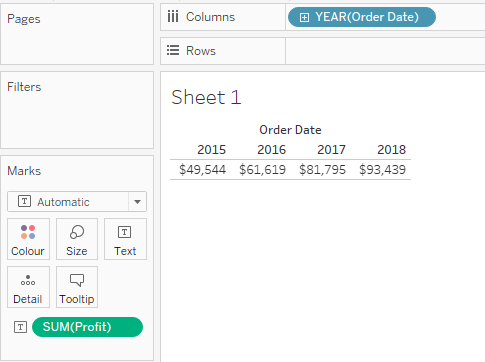Click the Rows shelf icon
The width and height of the screenshot is (485, 362).
pos(173,50)
